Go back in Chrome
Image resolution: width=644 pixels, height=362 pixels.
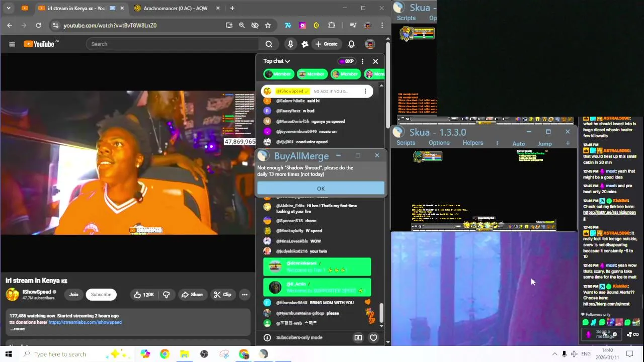[x=10, y=25]
